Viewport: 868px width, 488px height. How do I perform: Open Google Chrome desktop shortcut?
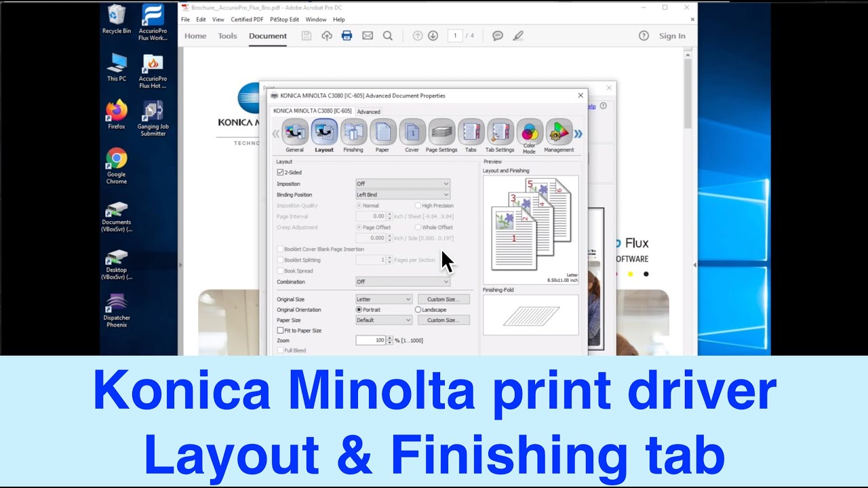click(x=117, y=167)
